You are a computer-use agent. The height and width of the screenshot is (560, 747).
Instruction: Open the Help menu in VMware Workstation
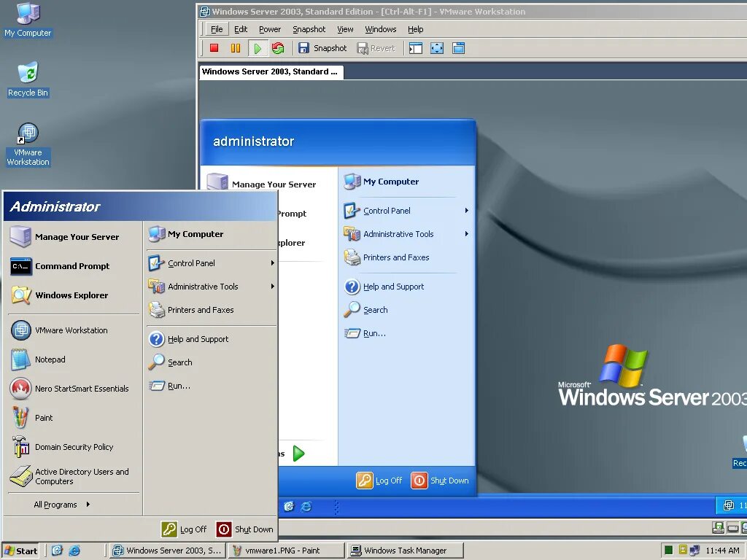click(415, 29)
